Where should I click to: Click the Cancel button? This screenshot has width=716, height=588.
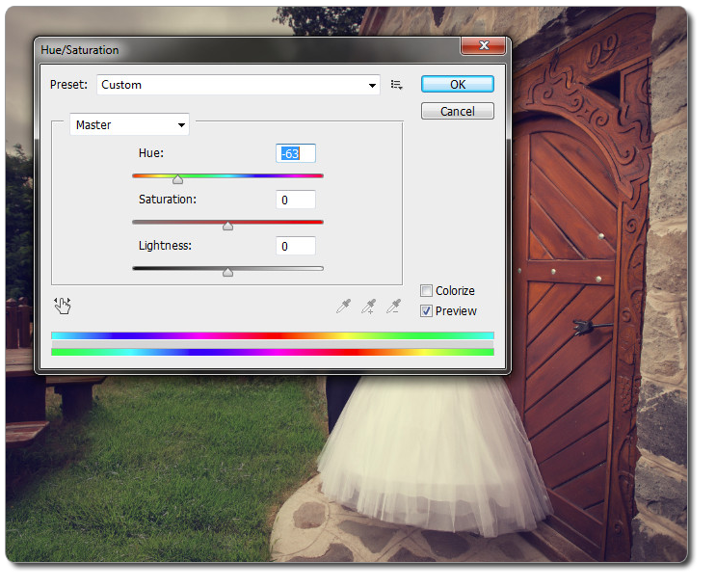[458, 111]
